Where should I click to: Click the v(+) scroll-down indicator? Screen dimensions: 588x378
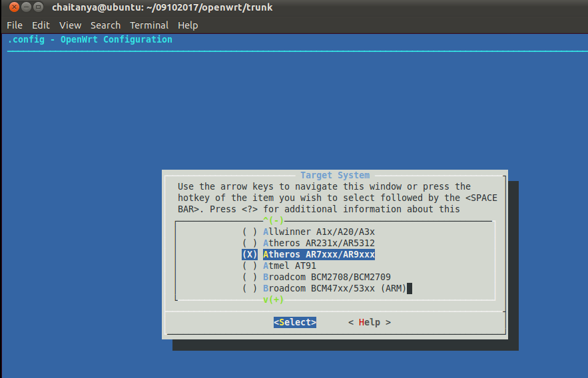pos(274,299)
